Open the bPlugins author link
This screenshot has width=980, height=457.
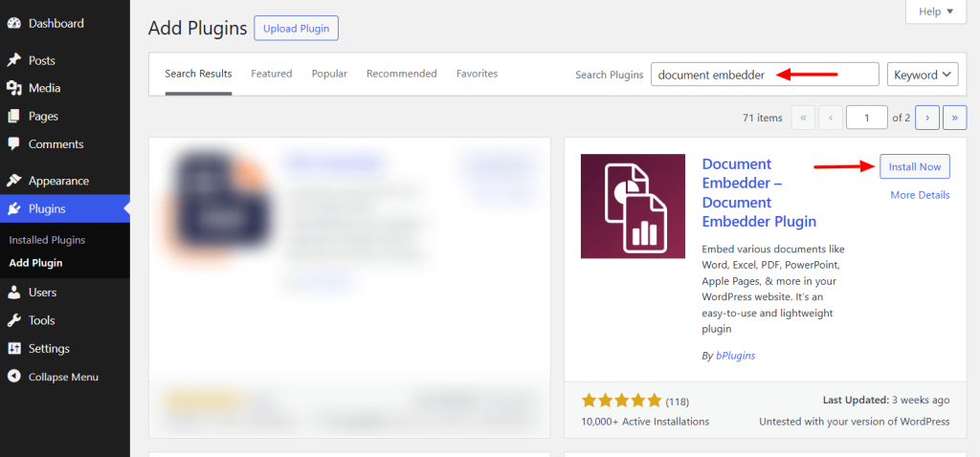tap(736, 356)
